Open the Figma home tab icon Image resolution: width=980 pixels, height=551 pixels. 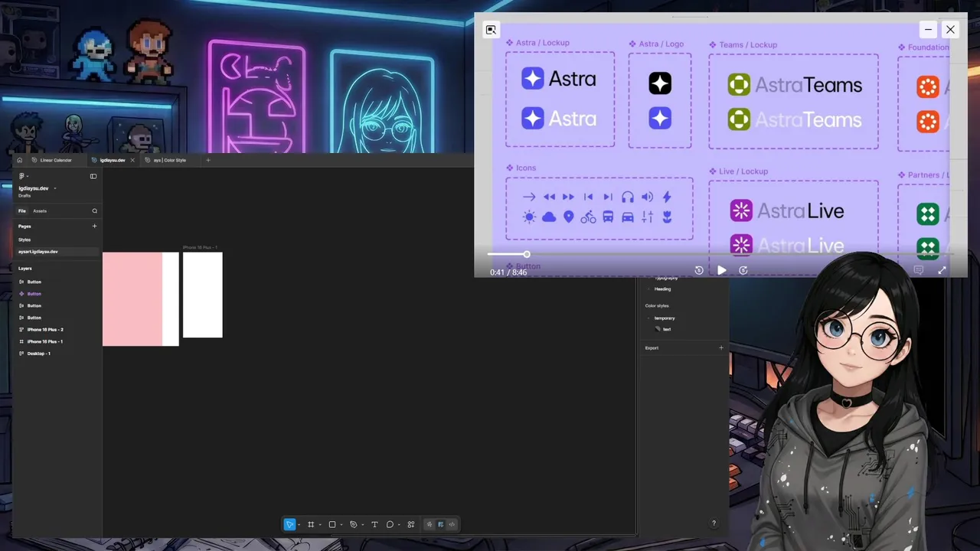pyautogui.click(x=19, y=160)
